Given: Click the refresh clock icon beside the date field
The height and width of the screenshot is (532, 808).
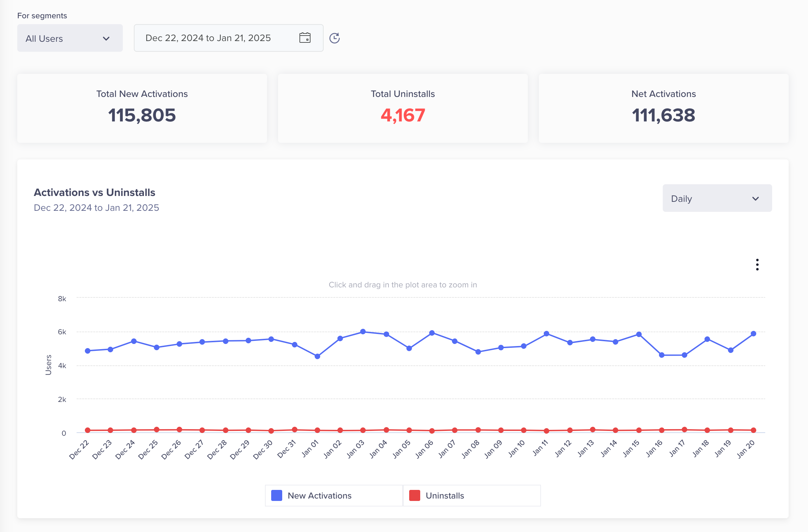Looking at the screenshot, I should pyautogui.click(x=335, y=38).
